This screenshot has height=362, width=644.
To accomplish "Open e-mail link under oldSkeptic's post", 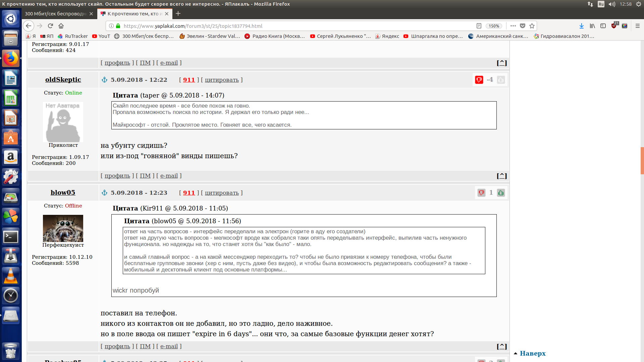I will tap(169, 176).
